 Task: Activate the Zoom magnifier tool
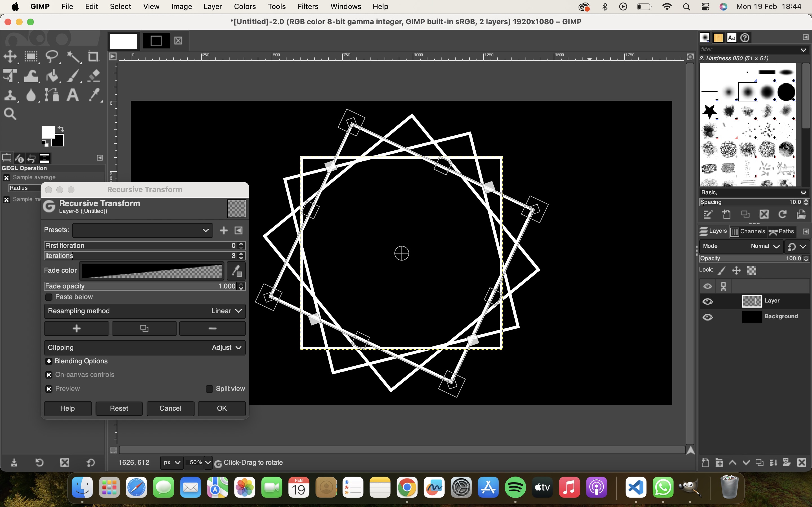click(10, 114)
